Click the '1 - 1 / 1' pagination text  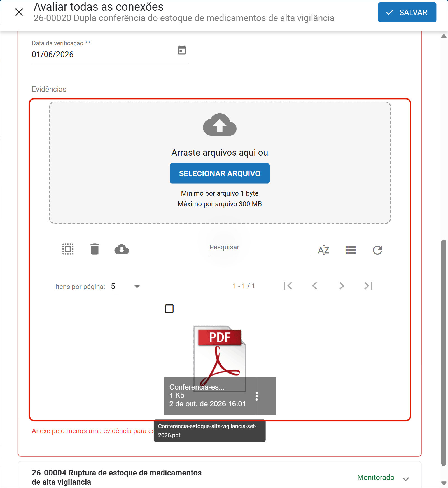[x=244, y=286]
